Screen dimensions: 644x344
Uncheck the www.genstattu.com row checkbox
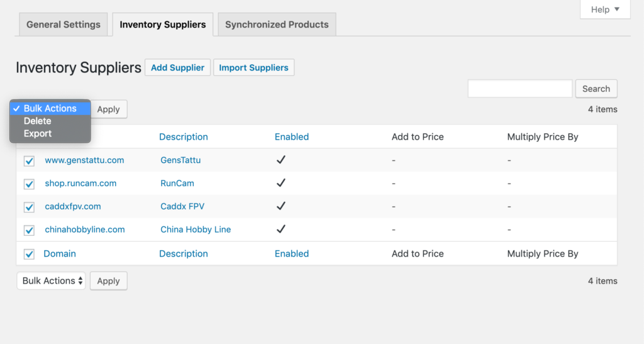pos(29,161)
